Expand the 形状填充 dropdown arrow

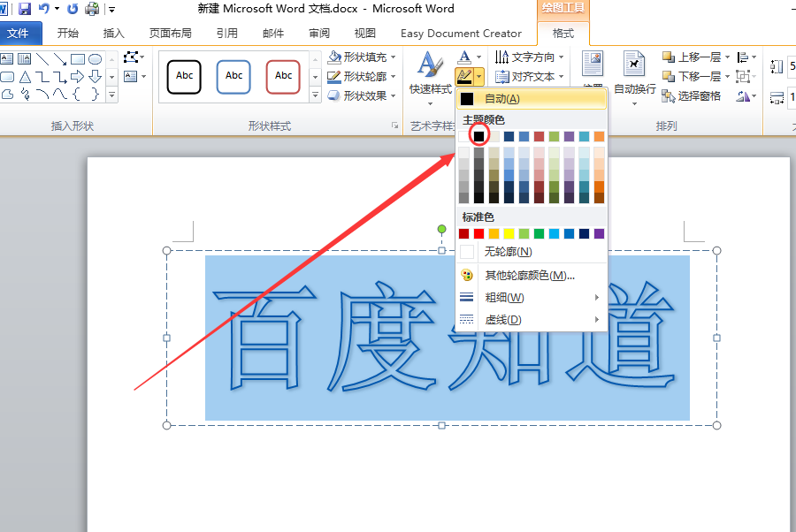(x=394, y=57)
